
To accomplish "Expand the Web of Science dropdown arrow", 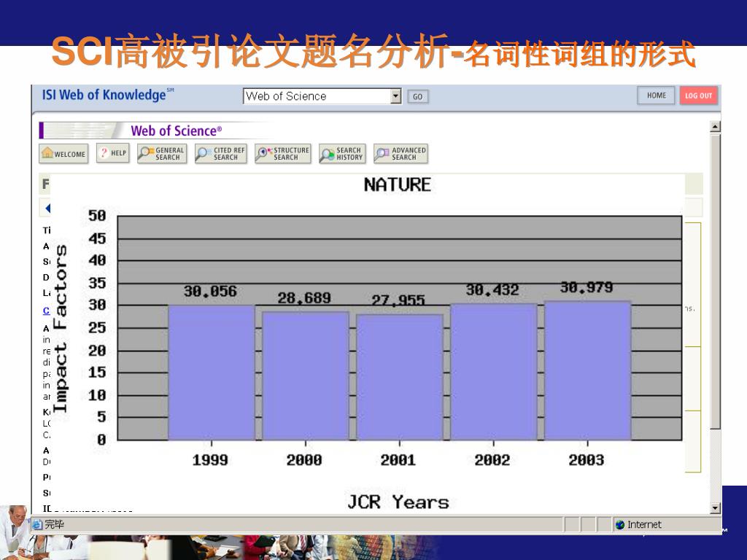I will pyautogui.click(x=396, y=96).
